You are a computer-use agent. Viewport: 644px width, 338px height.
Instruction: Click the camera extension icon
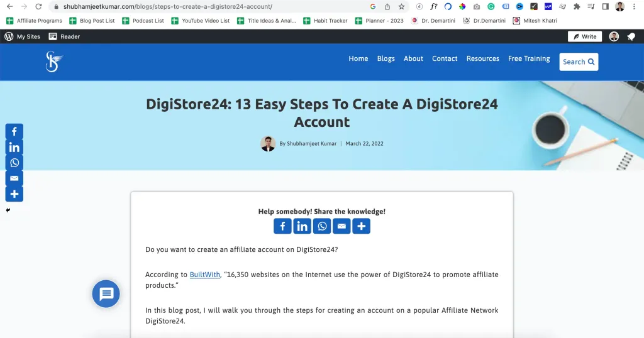477,6
